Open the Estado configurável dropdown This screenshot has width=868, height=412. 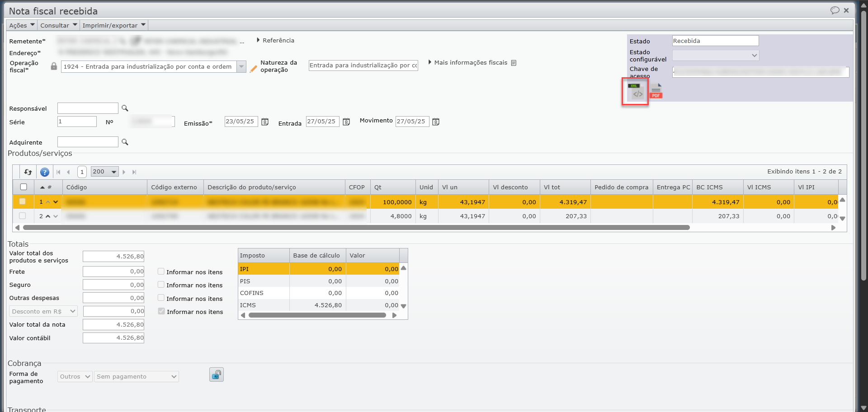[716, 56]
